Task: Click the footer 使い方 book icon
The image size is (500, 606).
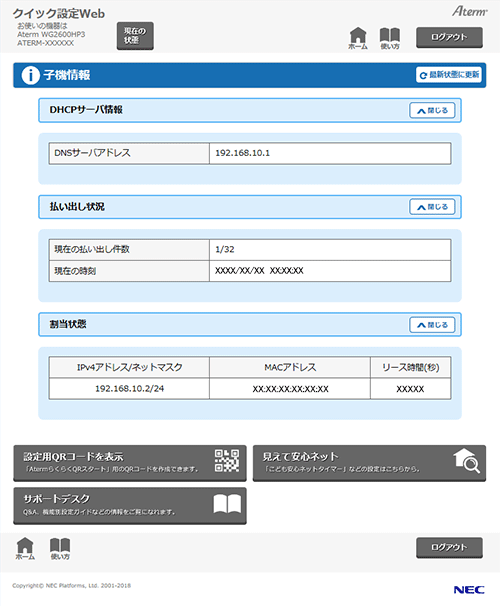Action: (x=60, y=548)
